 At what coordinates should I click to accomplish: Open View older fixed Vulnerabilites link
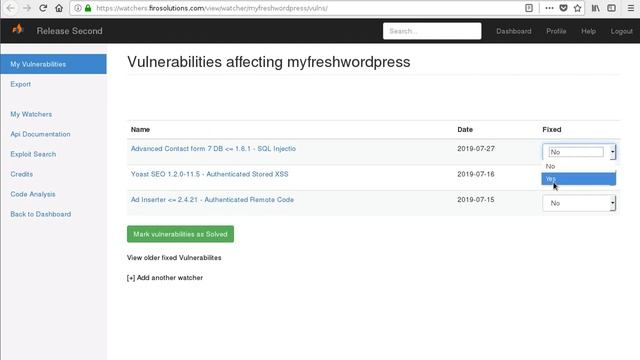tap(174, 258)
